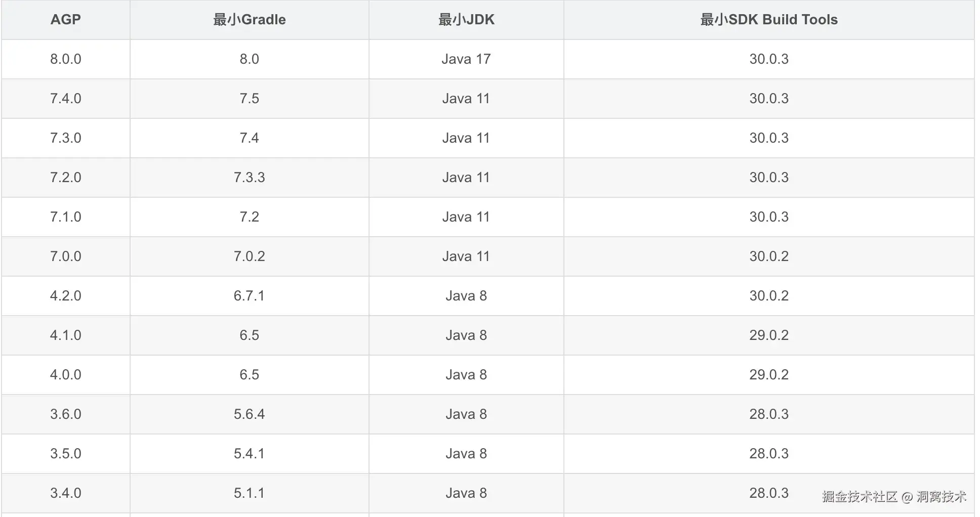Click the 最小SDK Build Tools header
The height and width of the screenshot is (517, 980).
click(769, 20)
